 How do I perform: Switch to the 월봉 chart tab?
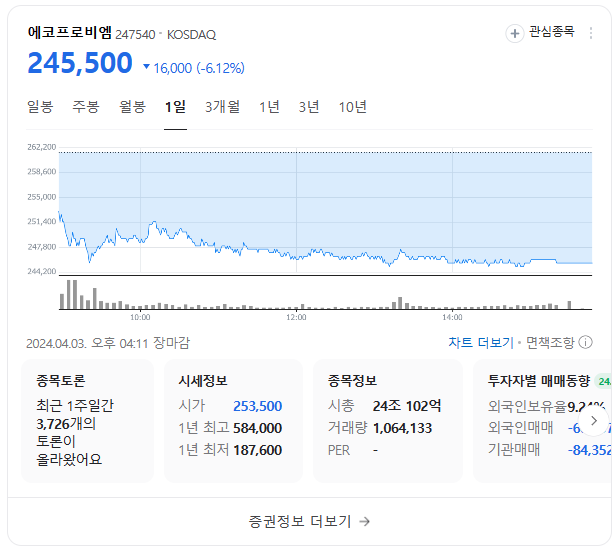[132, 107]
